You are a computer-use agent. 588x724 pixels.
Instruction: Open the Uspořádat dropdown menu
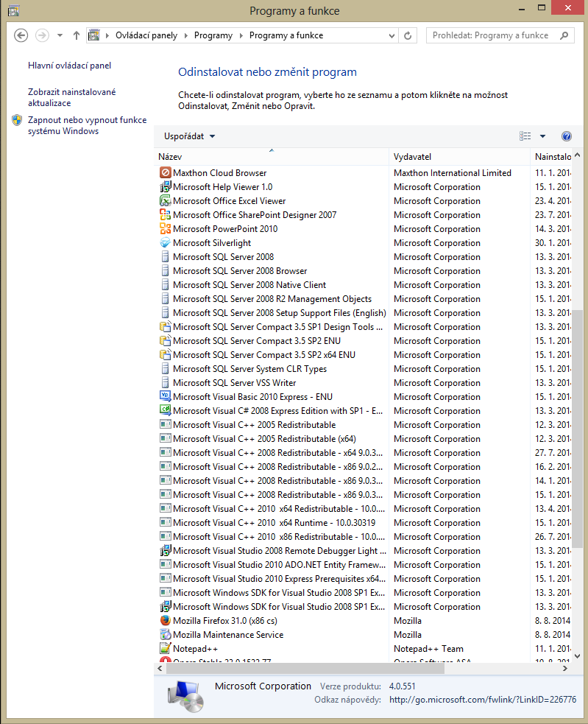190,136
